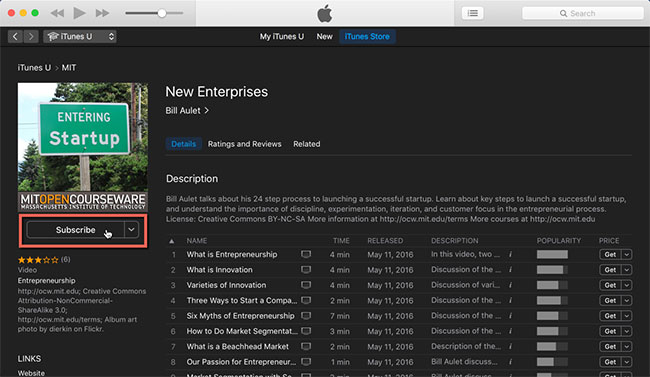The image size is (650, 377).
Task: Get the Six Myths of Entrepreneurship episode
Action: click(x=610, y=316)
